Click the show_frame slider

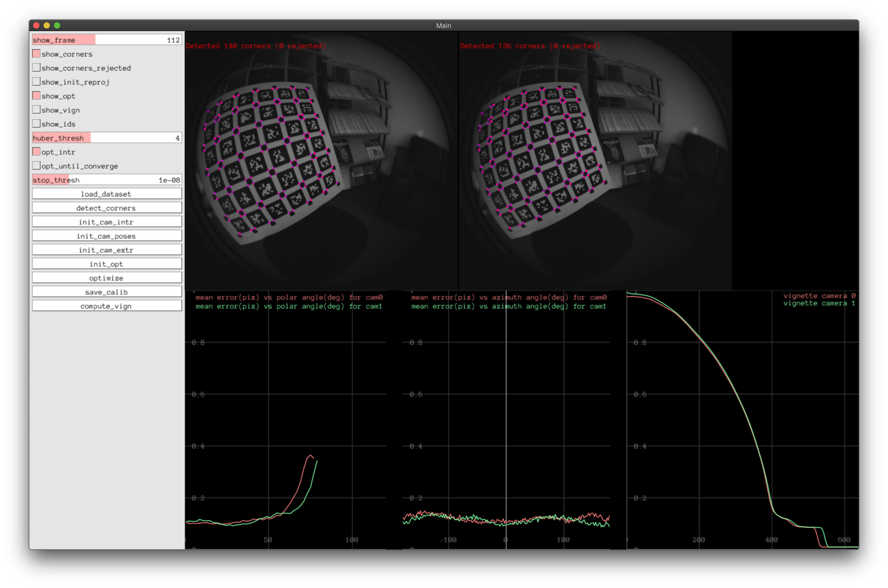pos(107,40)
